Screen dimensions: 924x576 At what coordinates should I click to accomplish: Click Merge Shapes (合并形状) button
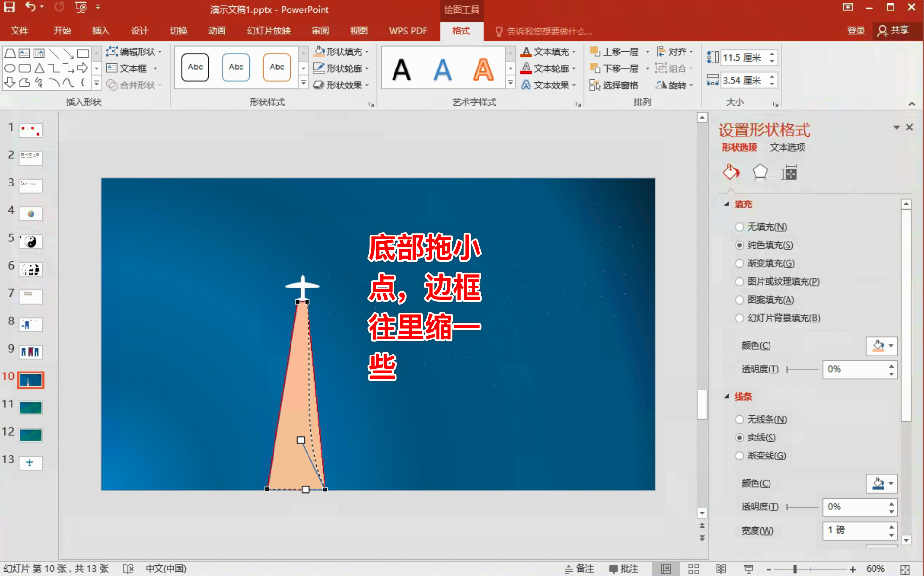pyautogui.click(x=134, y=85)
